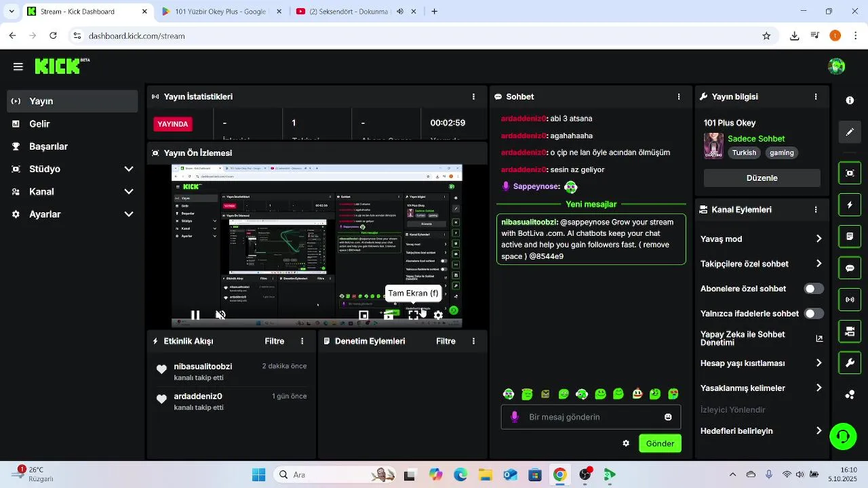The width and height of the screenshot is (868, 488).
Task: Click inside the Bir mesaj gönderin field
Action: click(591, 417)
